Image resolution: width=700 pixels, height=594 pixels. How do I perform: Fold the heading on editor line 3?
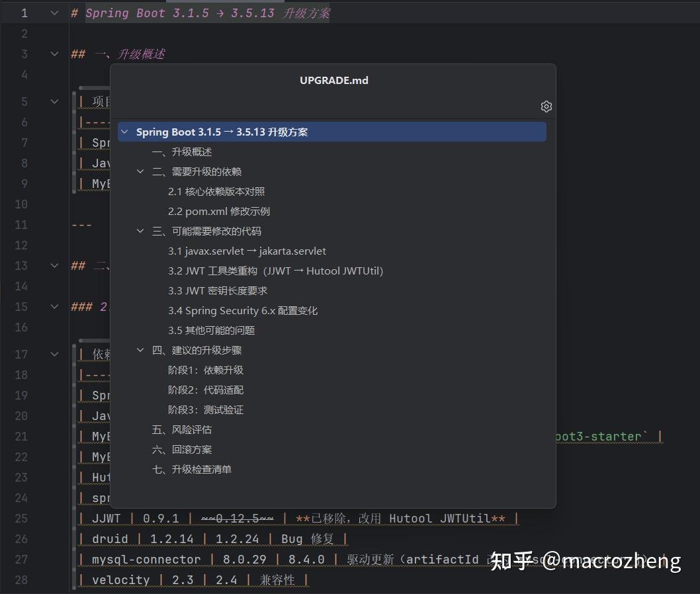point(54,54)
